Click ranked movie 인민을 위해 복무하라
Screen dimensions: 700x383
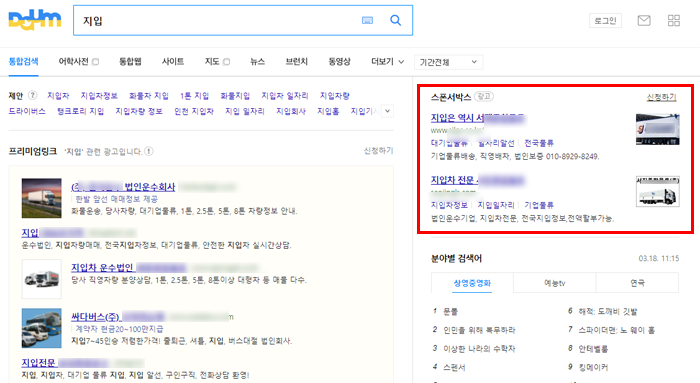(x=479, y=330)
